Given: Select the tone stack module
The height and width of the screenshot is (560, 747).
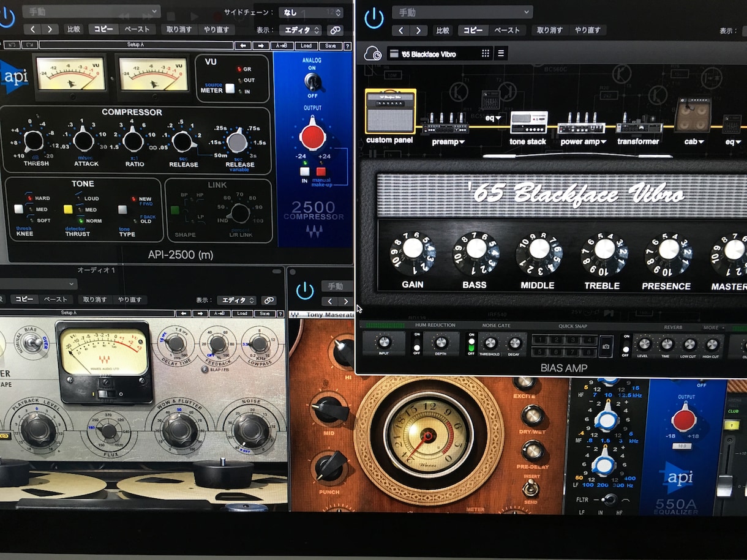Looking at the screenshot, I should point(528,122).
